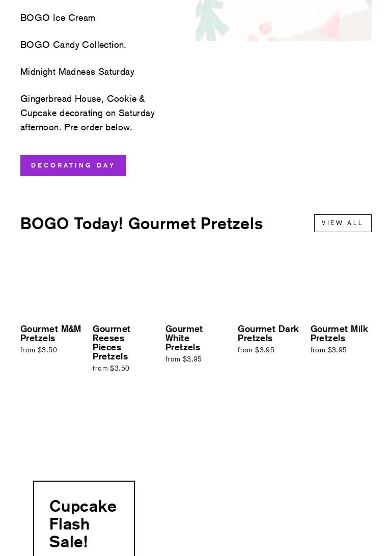Image resolution: width=392 pixels, height=556 pixels.
Task: Click Milk Pretzels price from $3.95
Action: coord(328,350)
